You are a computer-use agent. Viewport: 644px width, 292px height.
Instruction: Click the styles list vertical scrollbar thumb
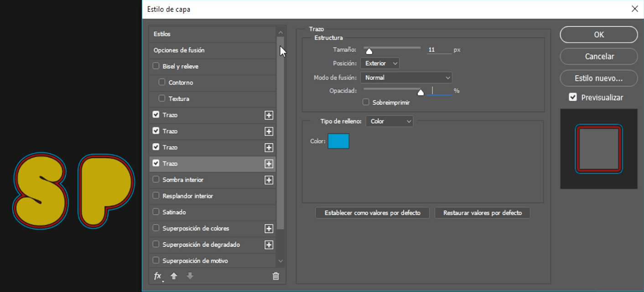coord(280,133)
